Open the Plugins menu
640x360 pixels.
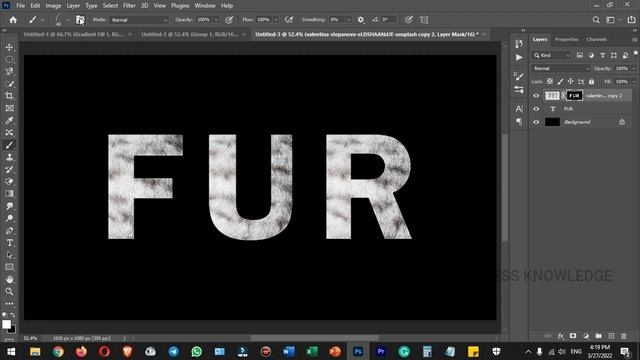coord(180,6)
